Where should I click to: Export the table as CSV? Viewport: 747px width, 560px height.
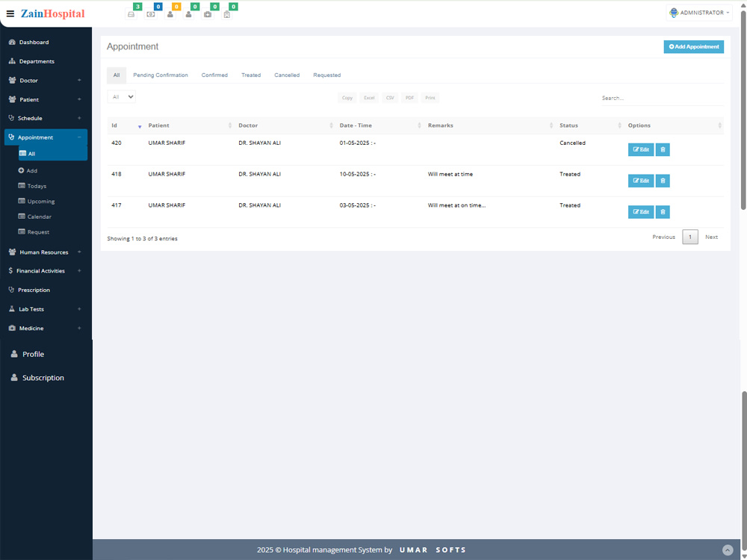pos(390,98)
